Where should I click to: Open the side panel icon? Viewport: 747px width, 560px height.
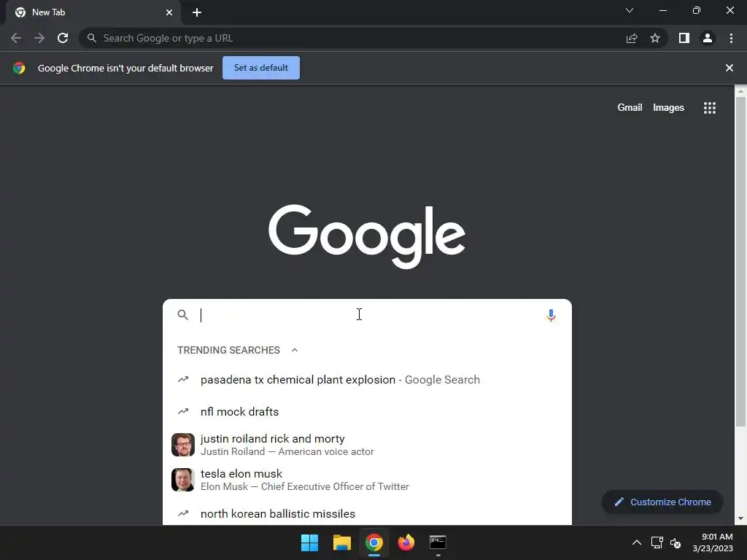click(x=684, y=38)
